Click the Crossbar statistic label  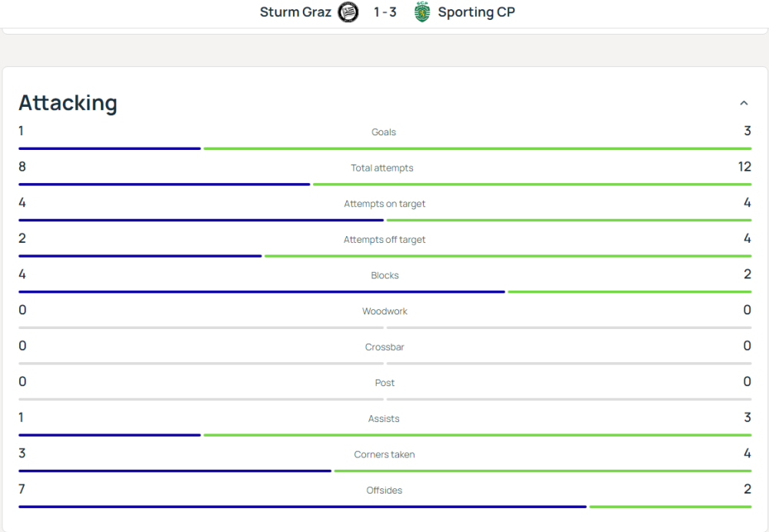coord(384,347)
